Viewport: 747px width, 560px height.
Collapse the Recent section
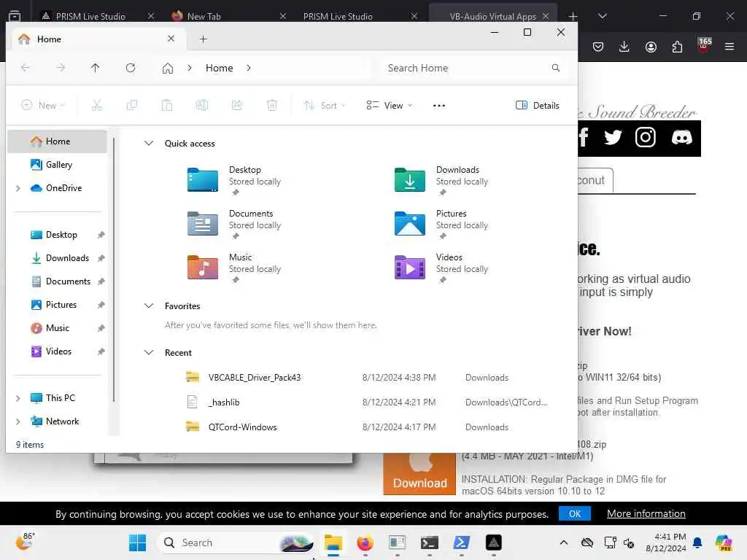point(149,352)
